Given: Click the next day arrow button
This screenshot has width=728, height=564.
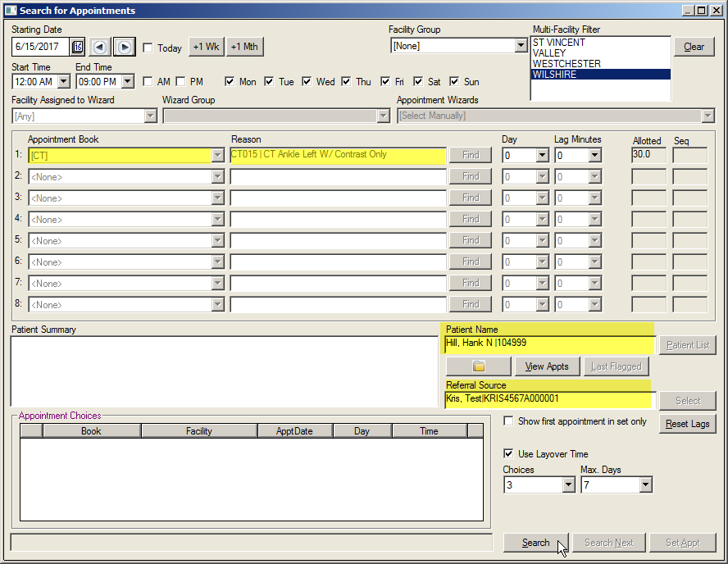Looking at the screenshot, I should pyautogui.click(x=124, y=47).
